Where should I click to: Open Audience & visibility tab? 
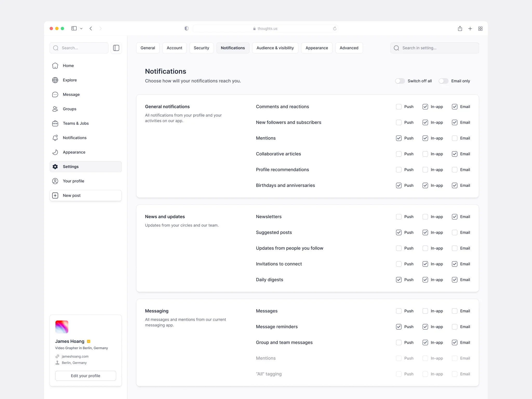[x=275, y=48]
